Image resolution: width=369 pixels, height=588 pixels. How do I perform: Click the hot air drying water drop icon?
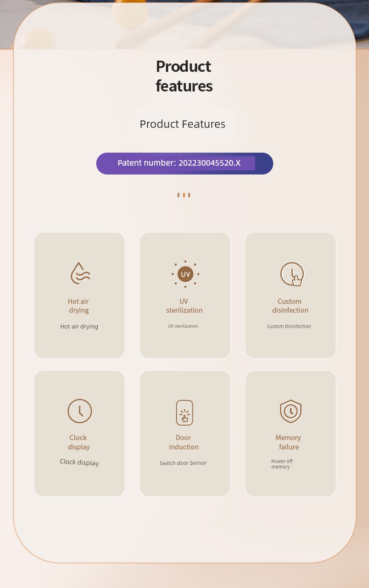(x=80, y=273)
